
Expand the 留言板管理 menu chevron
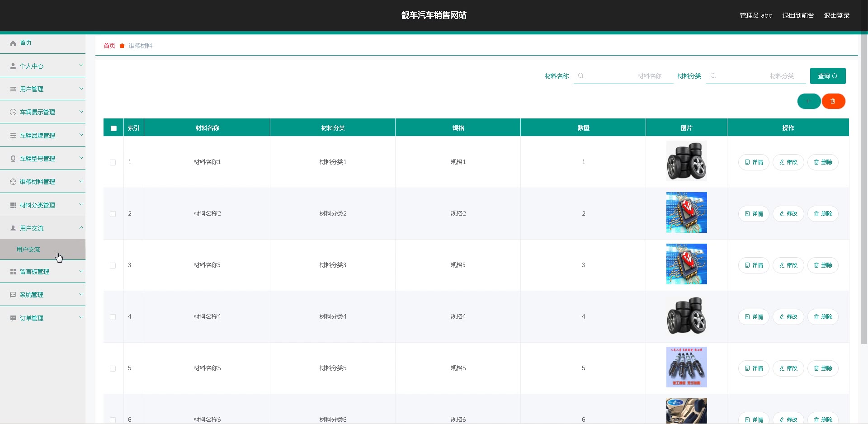81,271
